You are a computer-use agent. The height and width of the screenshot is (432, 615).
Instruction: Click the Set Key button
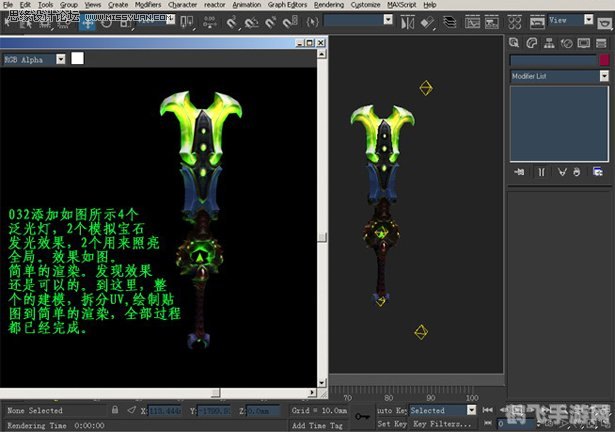pyautogui.click(x=393, y=424)
